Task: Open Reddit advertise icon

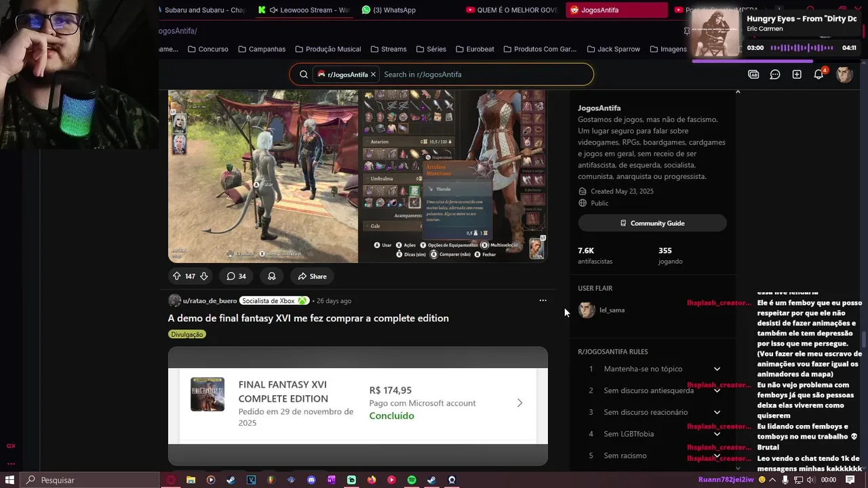Action: point(753,75)
